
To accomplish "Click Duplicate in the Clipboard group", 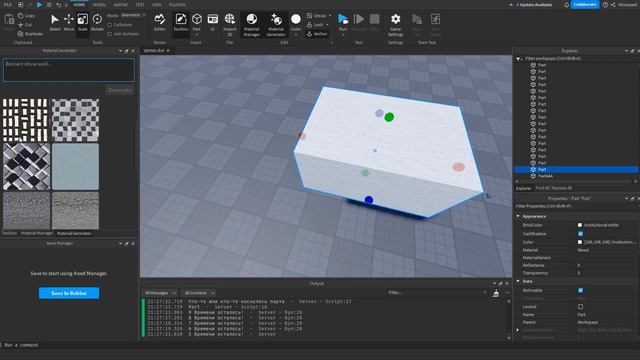I will click(30, 34).
